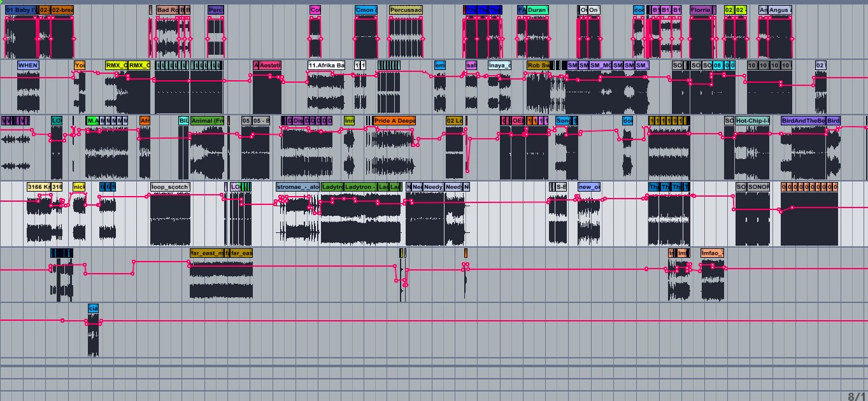Screen dimensions: 868x401
Task: Click the '05 - B' clip header
Action: point(261,120)
